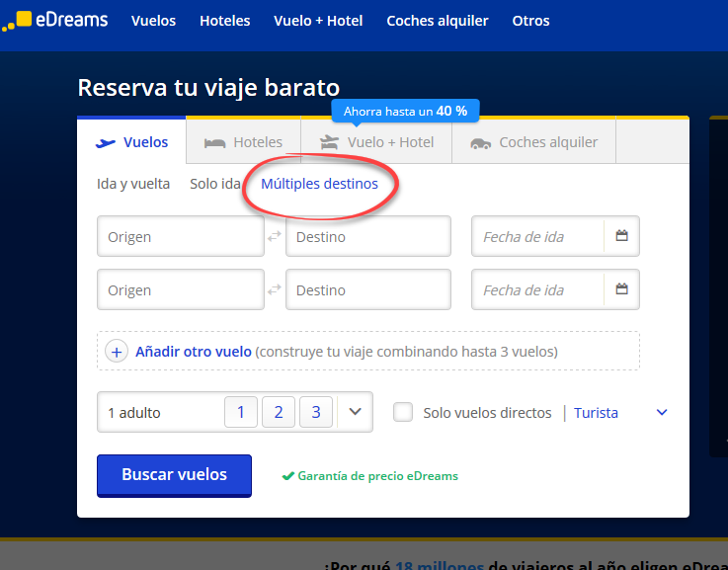Expand the cabin class chevron arrow

pos(662,412)
